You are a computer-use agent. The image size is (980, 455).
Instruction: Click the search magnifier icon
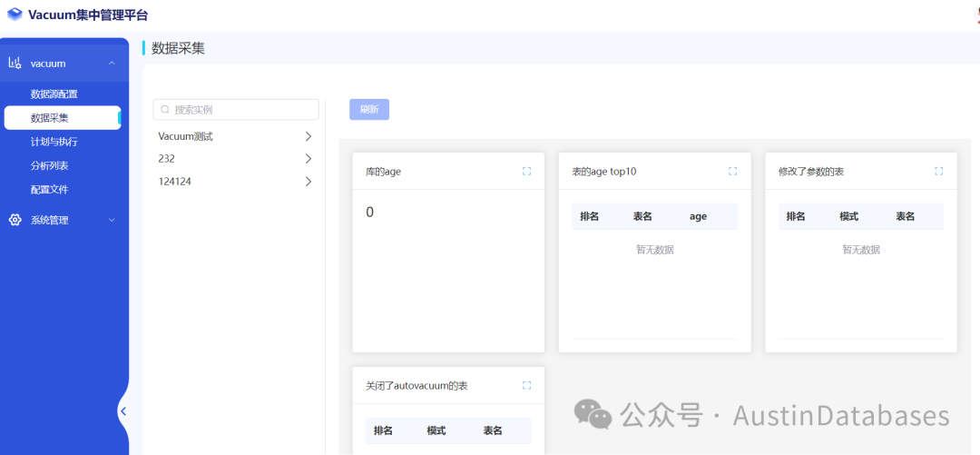(x=166, y=110)
